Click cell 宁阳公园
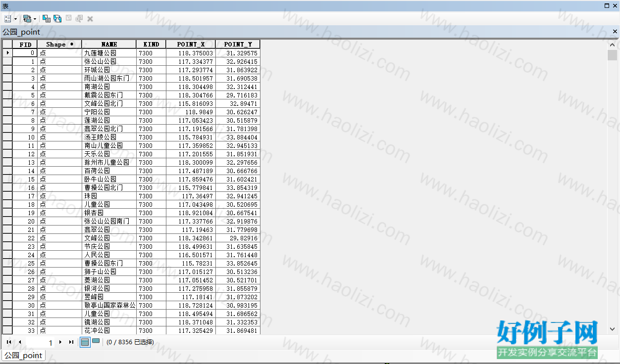The image size is (620, 364). coord(109,112)
